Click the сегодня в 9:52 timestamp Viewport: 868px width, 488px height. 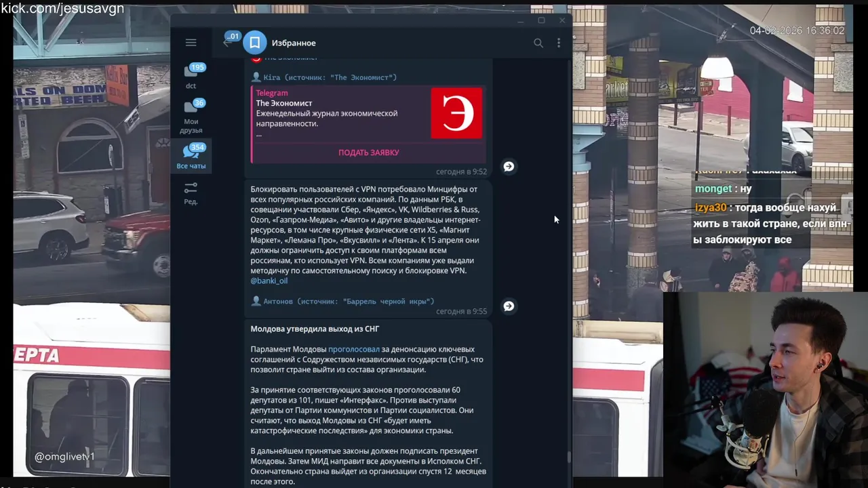tap(461, 172)
